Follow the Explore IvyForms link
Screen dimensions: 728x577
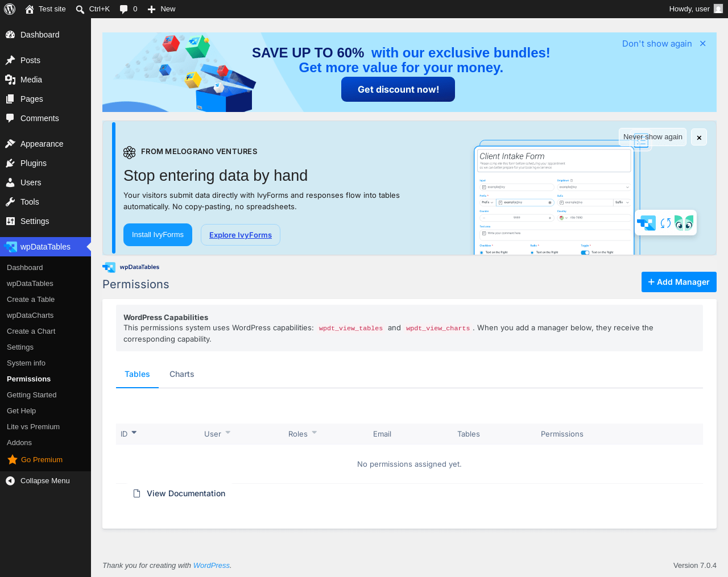coord(241,235)
